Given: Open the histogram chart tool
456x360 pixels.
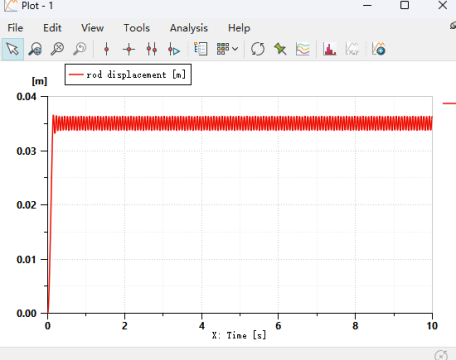Looking at the screenshot, I should click(x=329, y=49).
